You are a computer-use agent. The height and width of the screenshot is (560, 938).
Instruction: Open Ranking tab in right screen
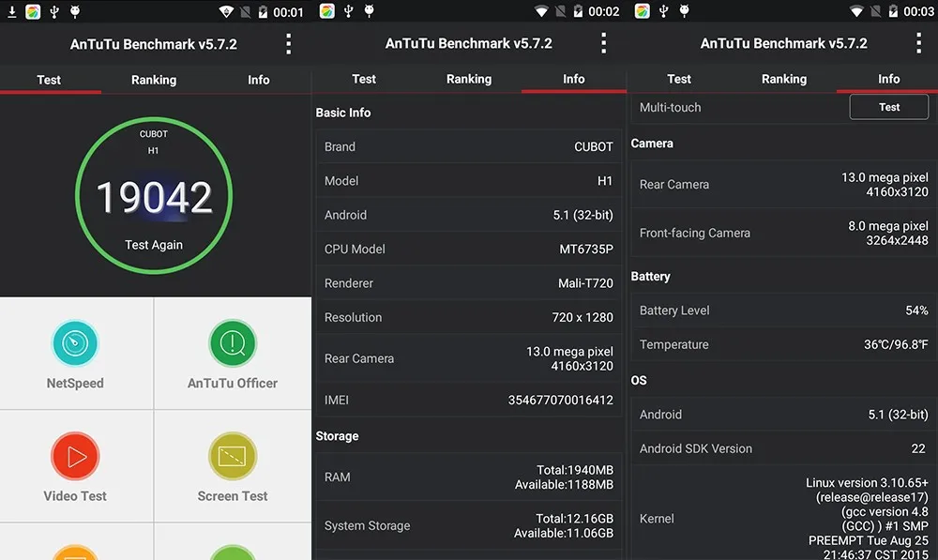784,79
